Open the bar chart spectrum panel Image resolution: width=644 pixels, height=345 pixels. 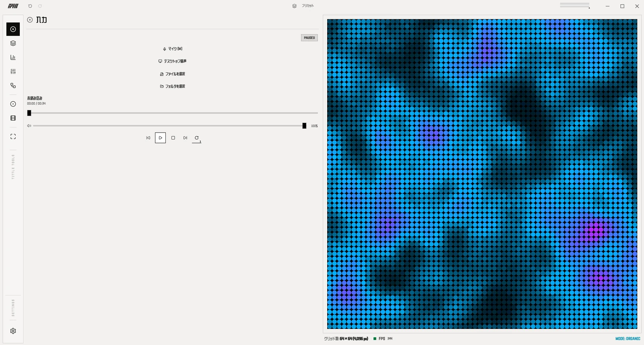(x=13, y=57)
